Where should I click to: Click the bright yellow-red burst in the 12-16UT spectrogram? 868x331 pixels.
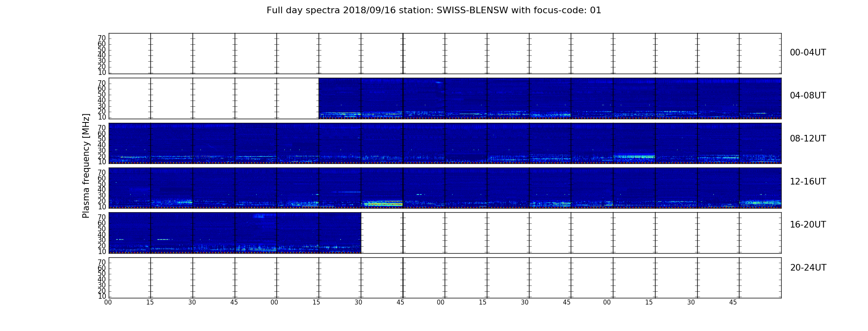(383, 203)
